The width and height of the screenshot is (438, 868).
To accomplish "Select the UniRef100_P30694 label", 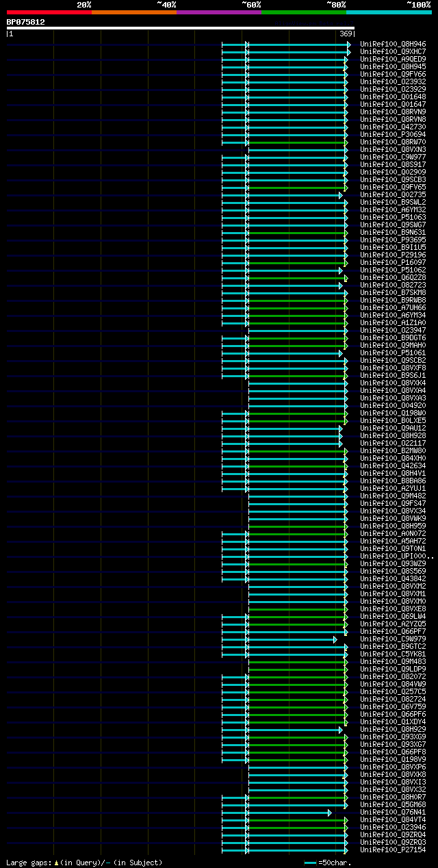I will coord(394,134).
